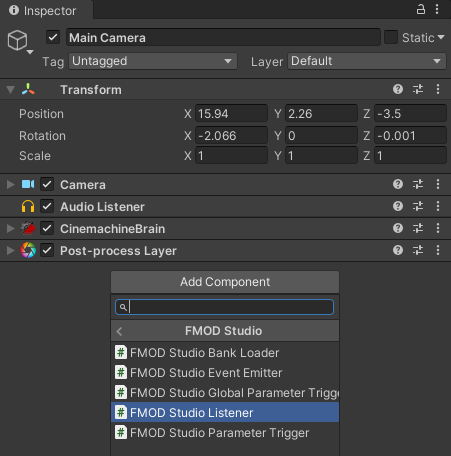This screenshot has width=451, height=456.
Task: Select FMOD Studio Event Emitter entry
Action: pyautogui.click(x=225, y=373)
